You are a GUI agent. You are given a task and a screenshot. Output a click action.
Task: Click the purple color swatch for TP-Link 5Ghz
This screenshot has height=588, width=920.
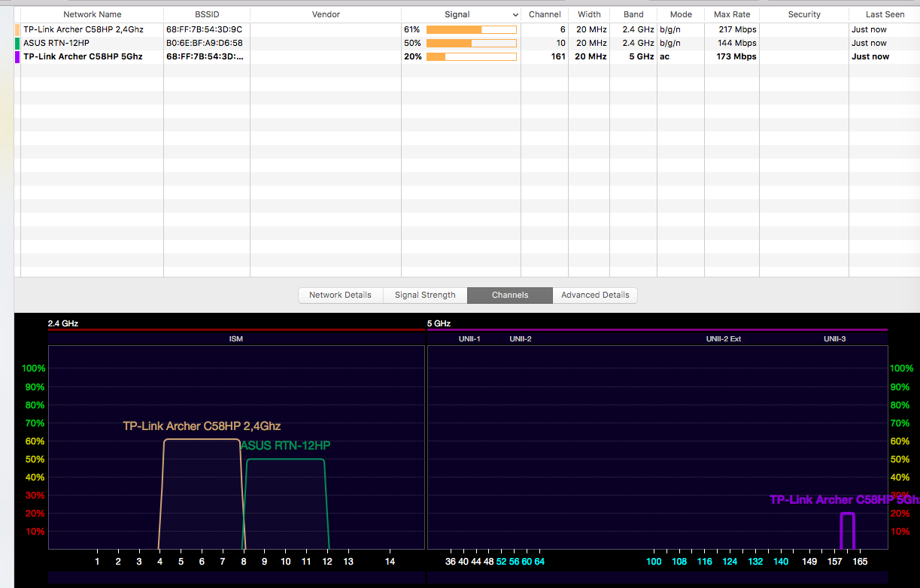click(x=17, y=56)
